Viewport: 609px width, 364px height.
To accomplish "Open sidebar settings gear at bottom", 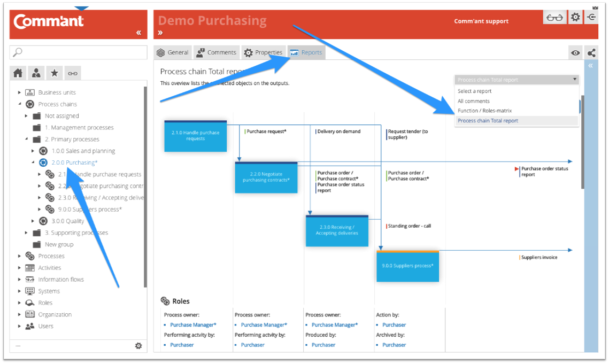I will (x=138, y=346).
